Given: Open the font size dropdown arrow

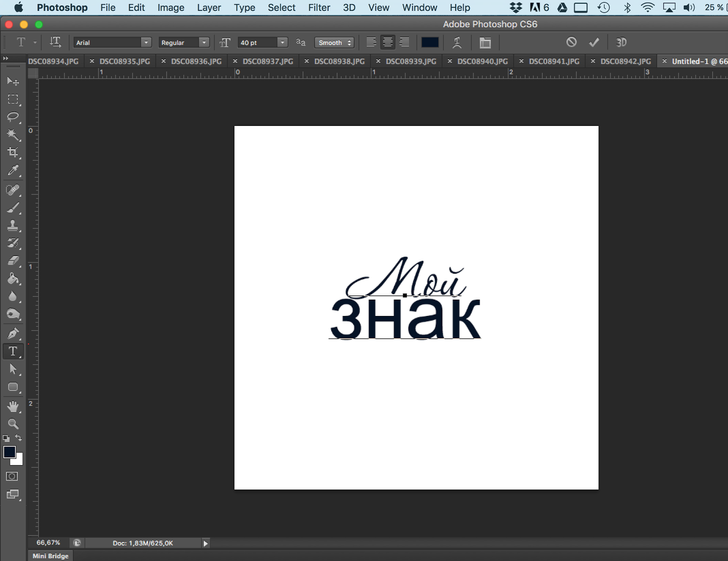Looking at the screenshot, I should (283, 42).
